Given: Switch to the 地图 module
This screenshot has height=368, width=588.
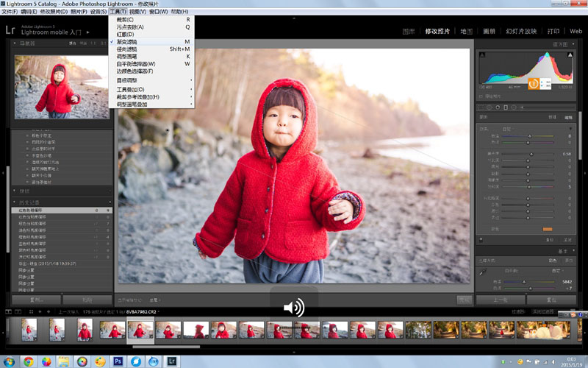Looking at the screenshot, I should pos(467,32).
